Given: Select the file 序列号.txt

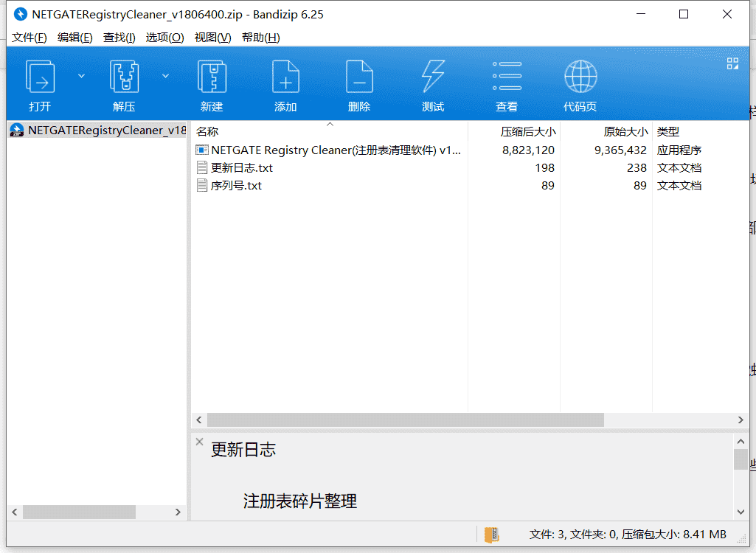Looking at the screenshot, I should coord(236,186).
